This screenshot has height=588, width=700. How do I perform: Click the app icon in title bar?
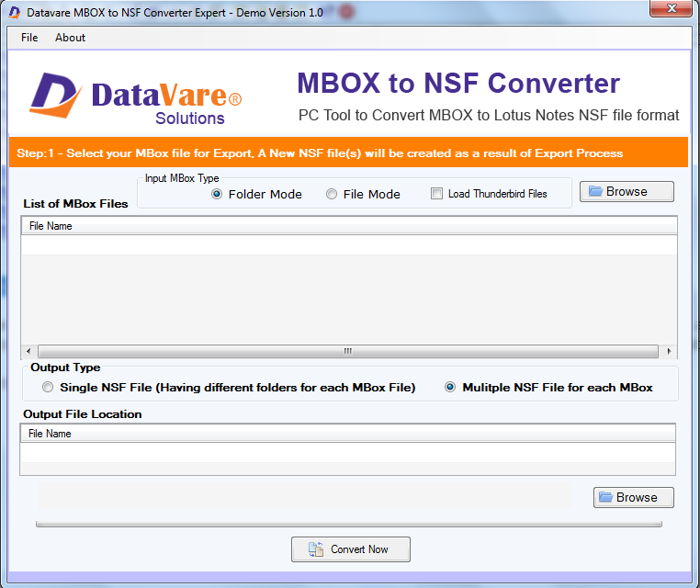click(x=15, y=13)
